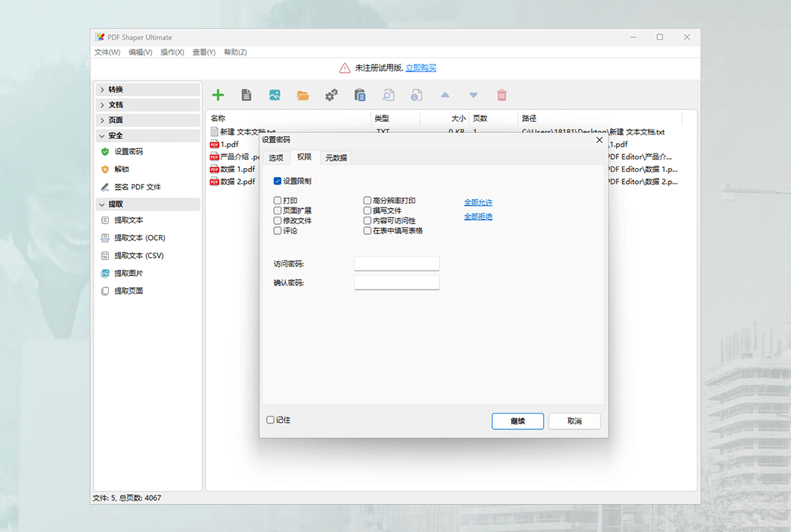Image resolution: width=791 pixels, height=532 pixels.
Task: Click the gears options icon on the toolbar
Action: pos(331,94)
